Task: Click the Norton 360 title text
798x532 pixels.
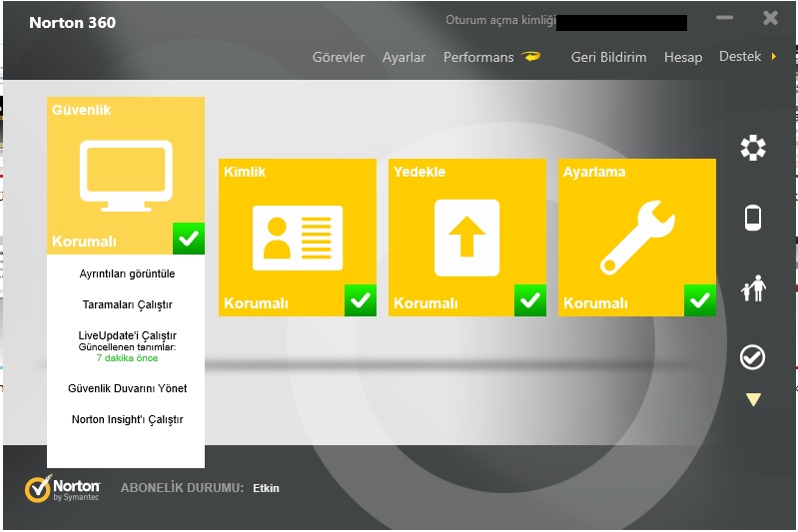Action: [72, 22]
